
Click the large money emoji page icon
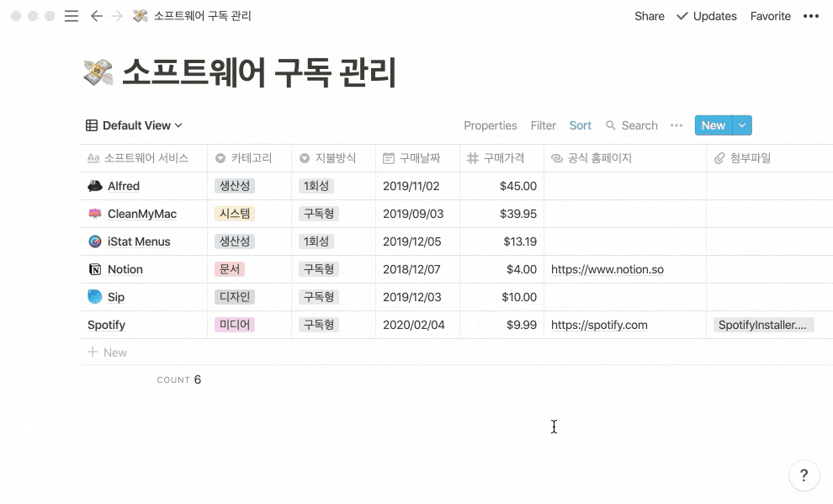pyautogui.click(x=98, y=72)
